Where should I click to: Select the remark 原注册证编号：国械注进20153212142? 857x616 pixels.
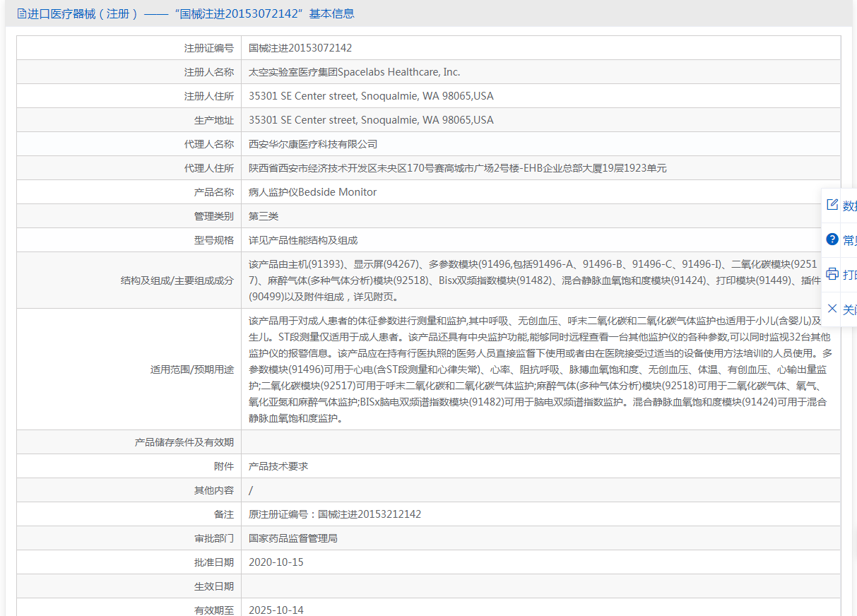(x=335, y=514)
